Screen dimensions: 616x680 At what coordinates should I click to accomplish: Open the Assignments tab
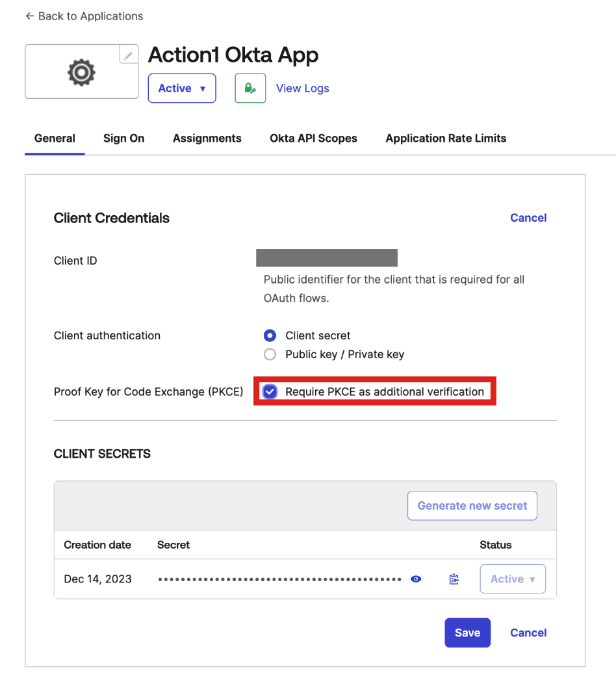207,138
